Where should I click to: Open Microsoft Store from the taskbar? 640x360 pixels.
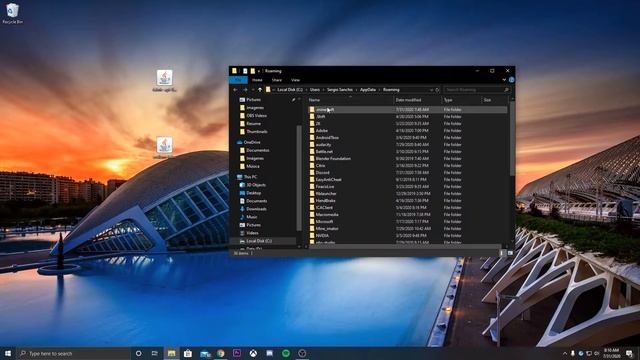pyautogui.click(x=188, y=353)
